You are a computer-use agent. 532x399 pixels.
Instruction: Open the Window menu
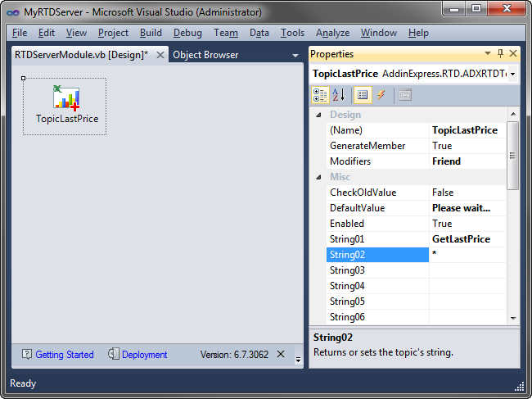tap(379, 33)
